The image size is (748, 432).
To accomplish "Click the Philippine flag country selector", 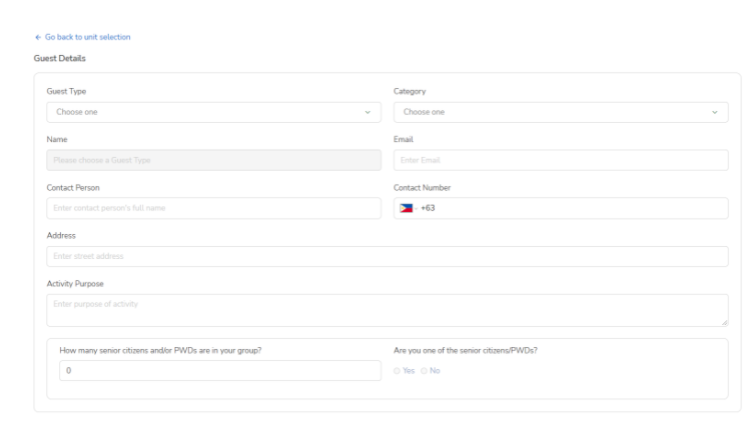I will pos(409,208).
